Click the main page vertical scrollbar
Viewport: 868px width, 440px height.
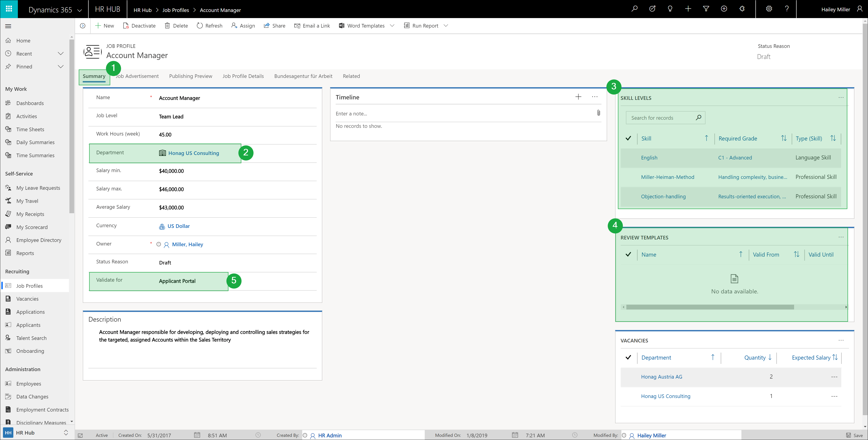(865, 219)
